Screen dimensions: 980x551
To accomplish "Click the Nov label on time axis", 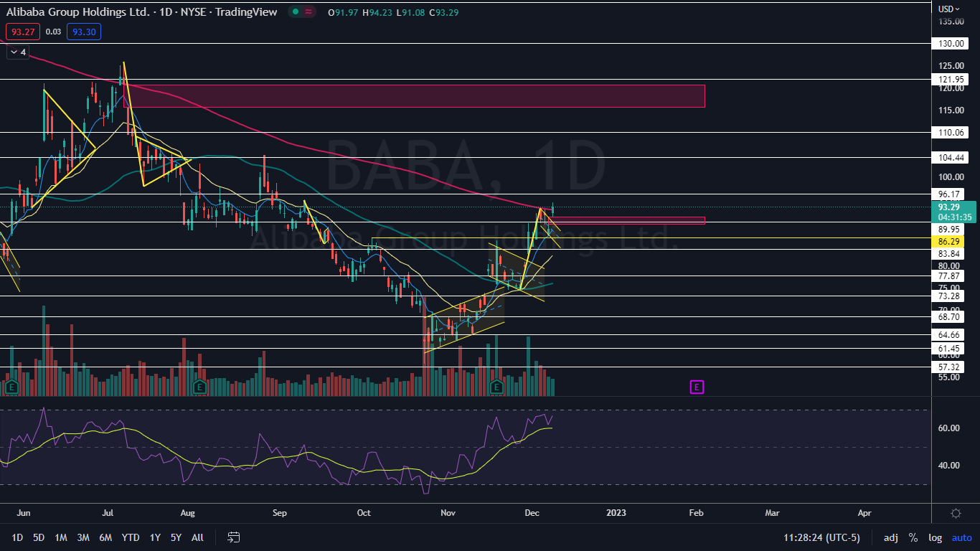I will [x=448, y=513].
